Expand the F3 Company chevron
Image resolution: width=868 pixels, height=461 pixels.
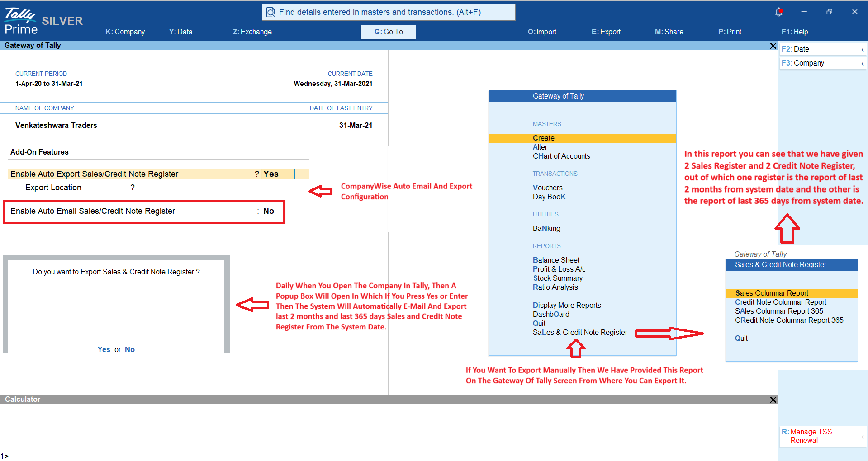863,63
